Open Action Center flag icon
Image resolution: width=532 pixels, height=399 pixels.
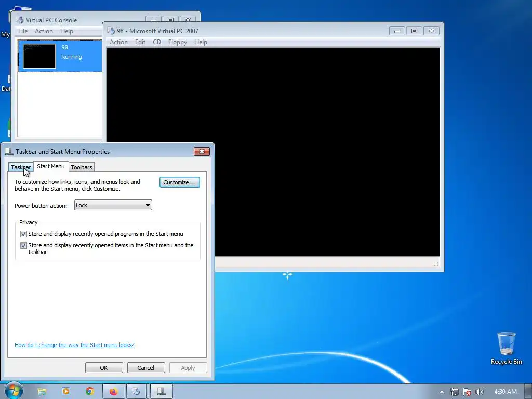pyautogui.click(x=467, y=392)
